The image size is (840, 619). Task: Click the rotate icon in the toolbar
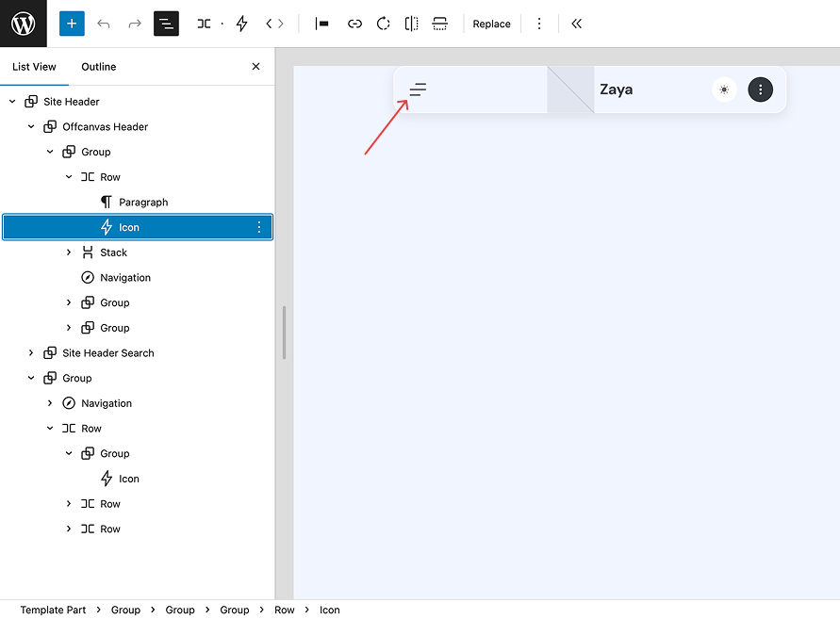click(383, 24)
